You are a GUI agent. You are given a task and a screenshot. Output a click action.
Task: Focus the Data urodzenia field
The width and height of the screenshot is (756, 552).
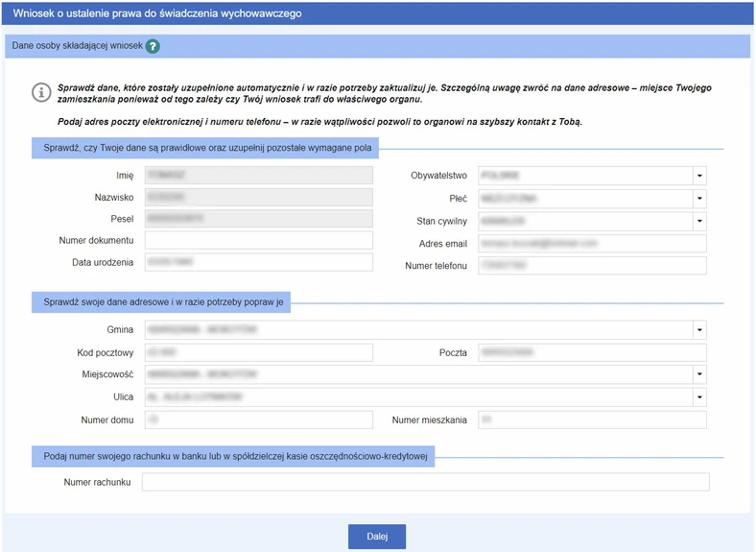pyautogui.click(x=258, y=263)
